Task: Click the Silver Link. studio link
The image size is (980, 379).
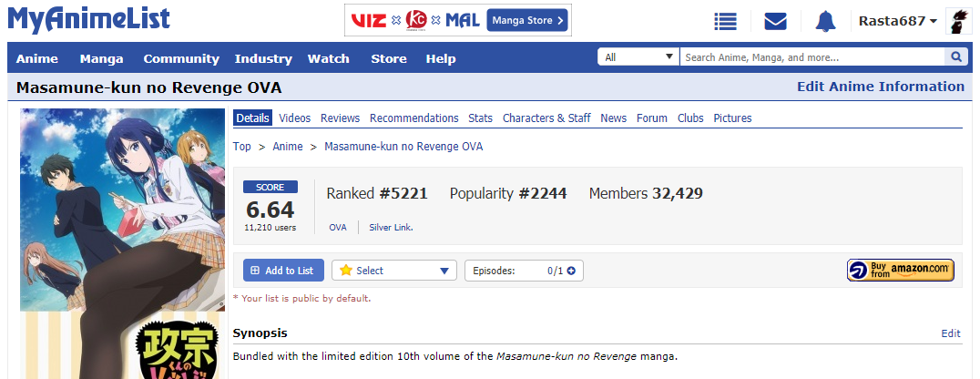Action: pos(391,228)
